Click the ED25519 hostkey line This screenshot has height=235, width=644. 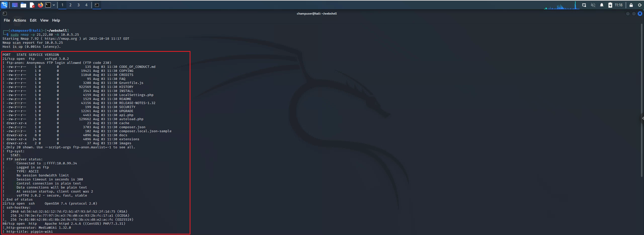[x=72, y=220]
